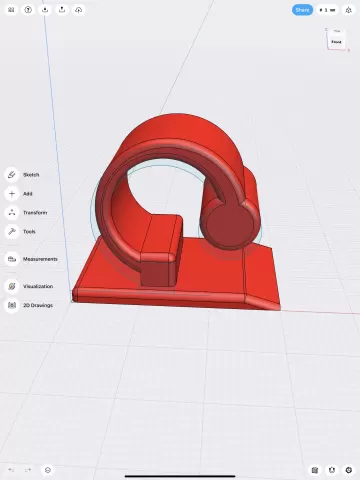Open the items list icon at bottom right
The image size is (360, 480).
(x=315, y=470)
